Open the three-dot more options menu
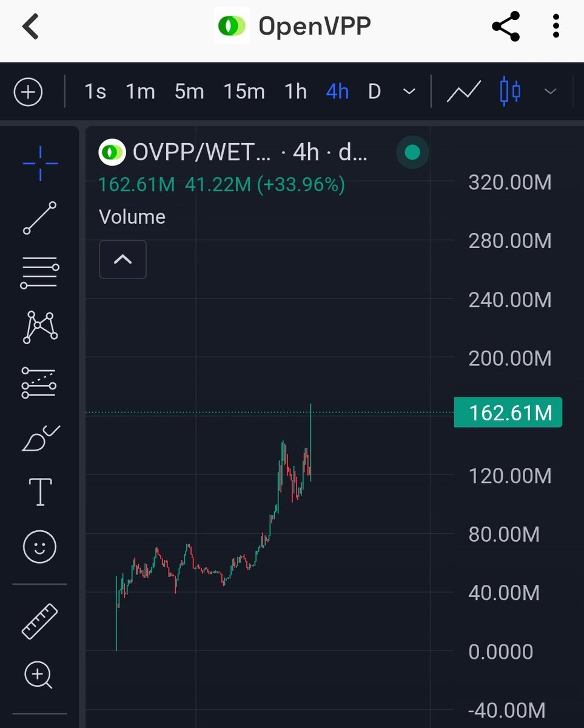The width and height of the screenshot is (584, 728). click(556, 26)
